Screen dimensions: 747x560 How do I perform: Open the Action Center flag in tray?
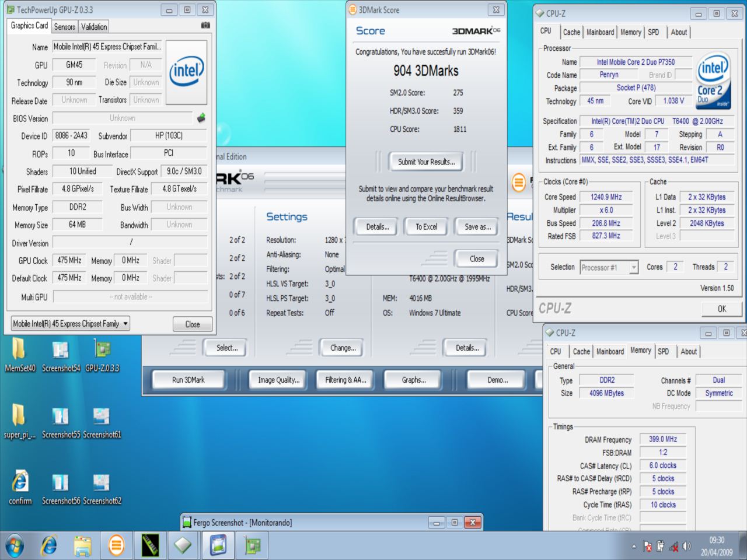click(x=647, y=546)
